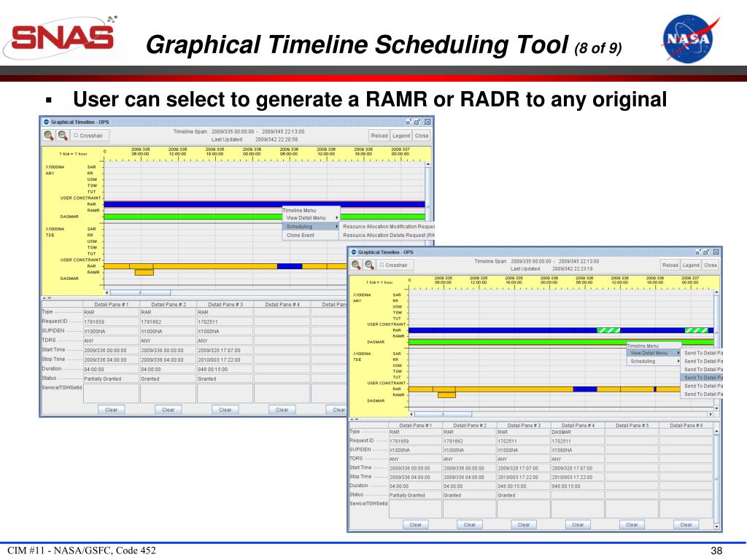Click Detail Pane # 4 header in right window
This screenshot has height=560, width=747.
click(x=578, y=425)
